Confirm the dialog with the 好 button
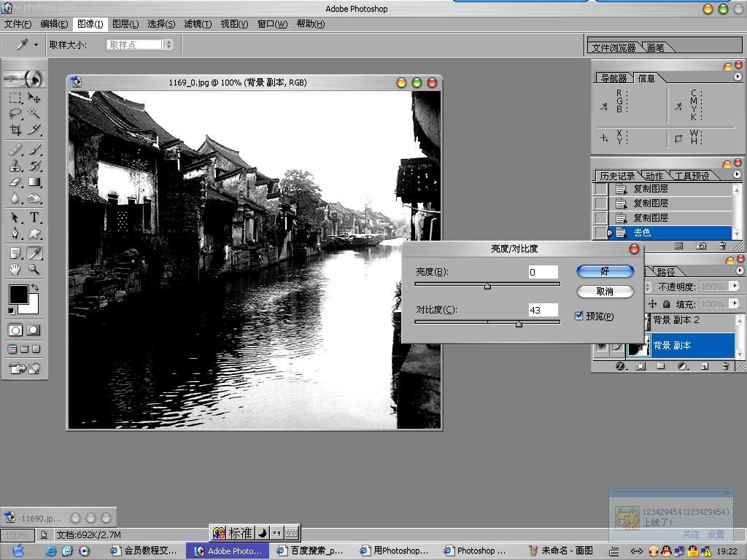The image size is (747, 560). coord(605,271)
